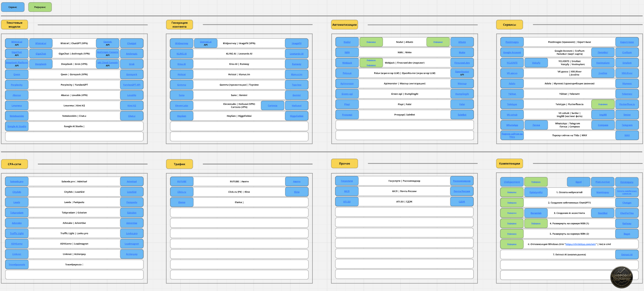Viewport: 644px width, 291px height.
Task: Open the christitus.com/win hyperlink
Action: pos(581,244)
